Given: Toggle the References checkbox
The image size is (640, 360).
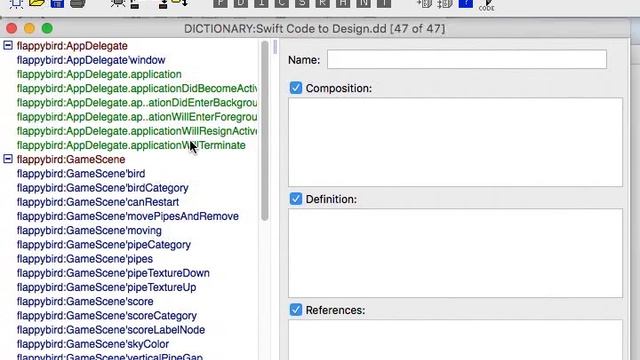Looking at the screenshot, I should (x=296, y=310).
